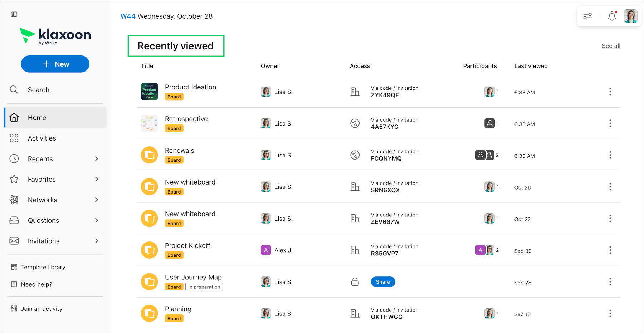The width and height of the screenshot is (644, 333).
Task: Expand the Favorites submenu chevron
Action: click(97, 179)
